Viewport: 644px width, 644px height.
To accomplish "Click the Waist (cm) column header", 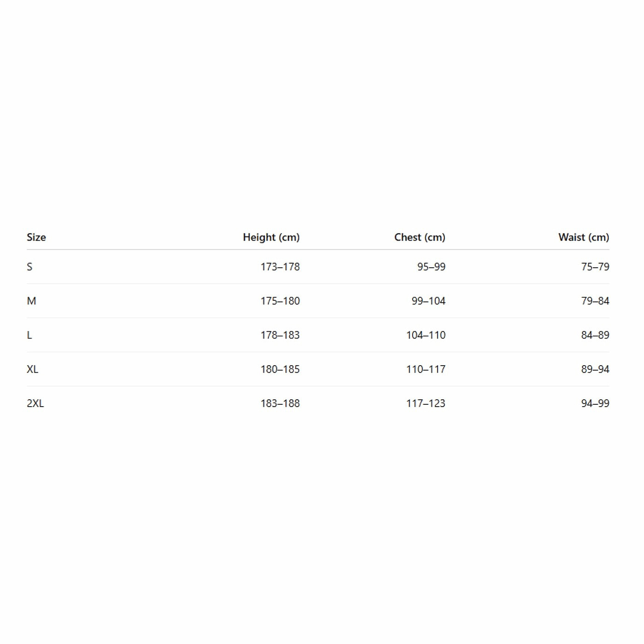I will 583,237.
